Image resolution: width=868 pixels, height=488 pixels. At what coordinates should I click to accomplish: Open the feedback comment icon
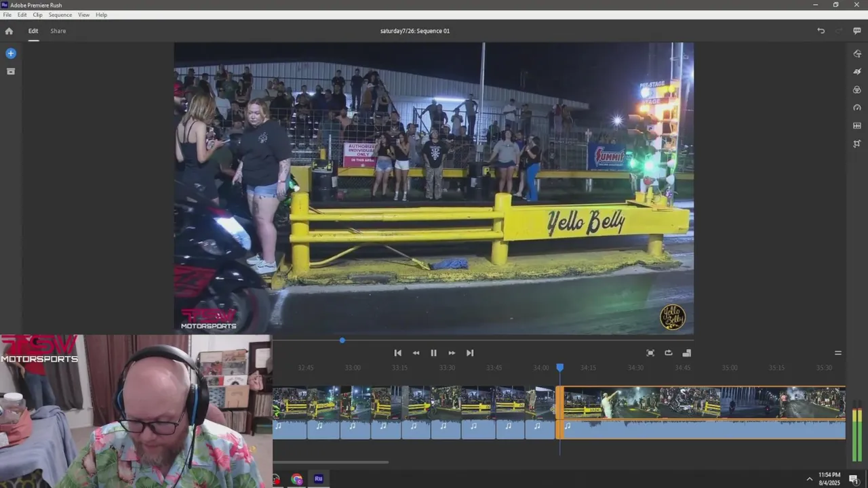(x=857, y=30)
